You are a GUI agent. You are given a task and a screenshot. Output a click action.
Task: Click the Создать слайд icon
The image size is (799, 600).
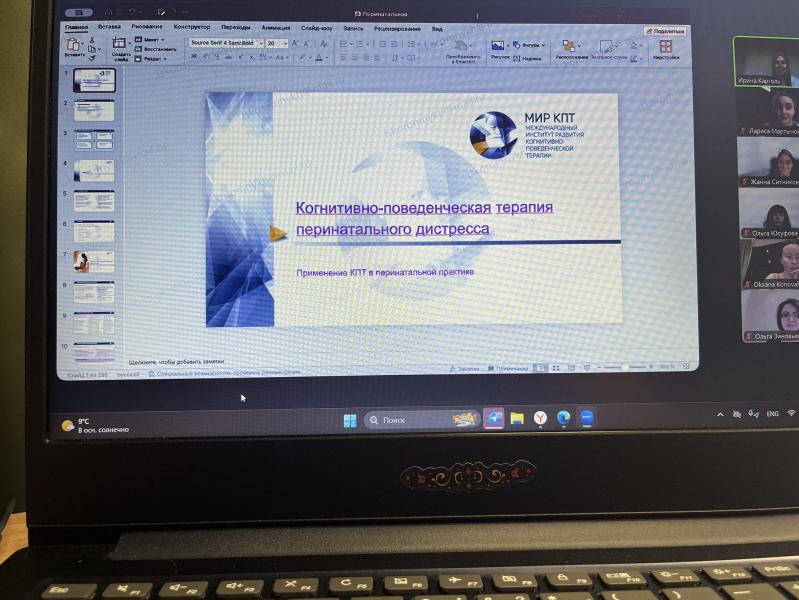click(x=120, y=45)
